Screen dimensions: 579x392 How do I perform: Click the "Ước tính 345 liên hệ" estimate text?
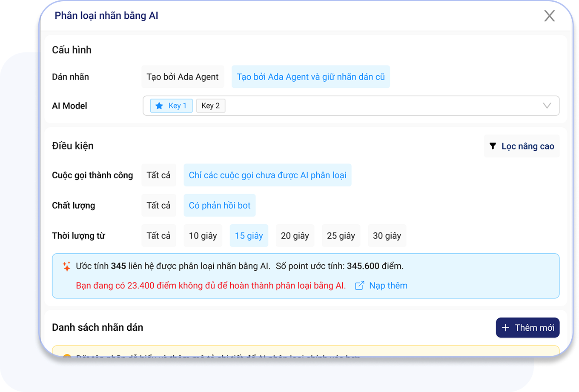click(x=173, y=266)
